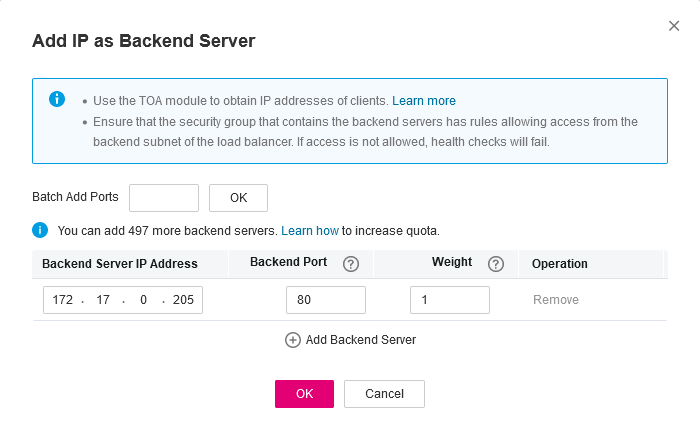This screenshot has width=700, height=436.
Task: Select the second IP octet field showing 17
Action: pyautogui.click(x=100, y=300)
